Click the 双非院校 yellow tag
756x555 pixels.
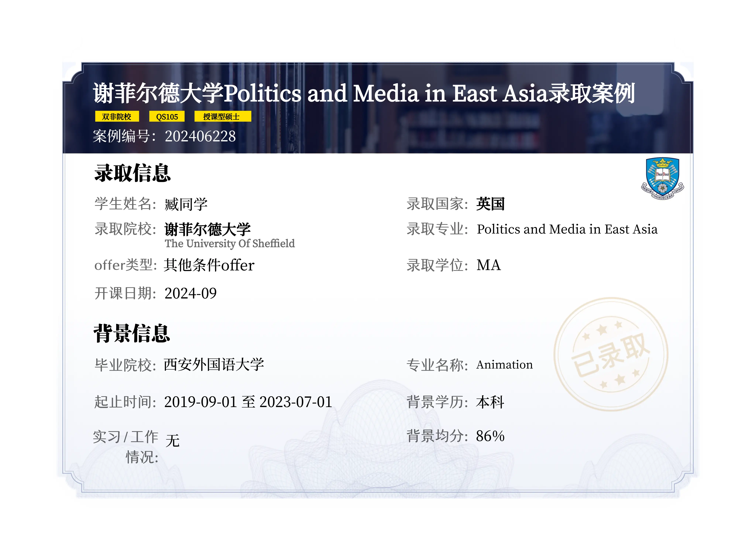pyautogui.click(x=117, y=117)
